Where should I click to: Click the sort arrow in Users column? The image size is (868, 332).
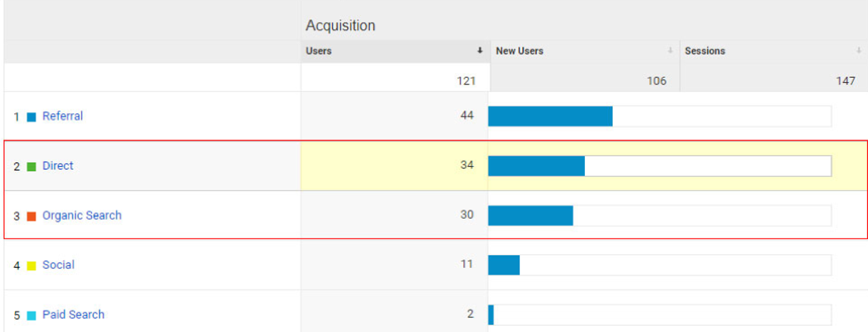click(479, 51)
